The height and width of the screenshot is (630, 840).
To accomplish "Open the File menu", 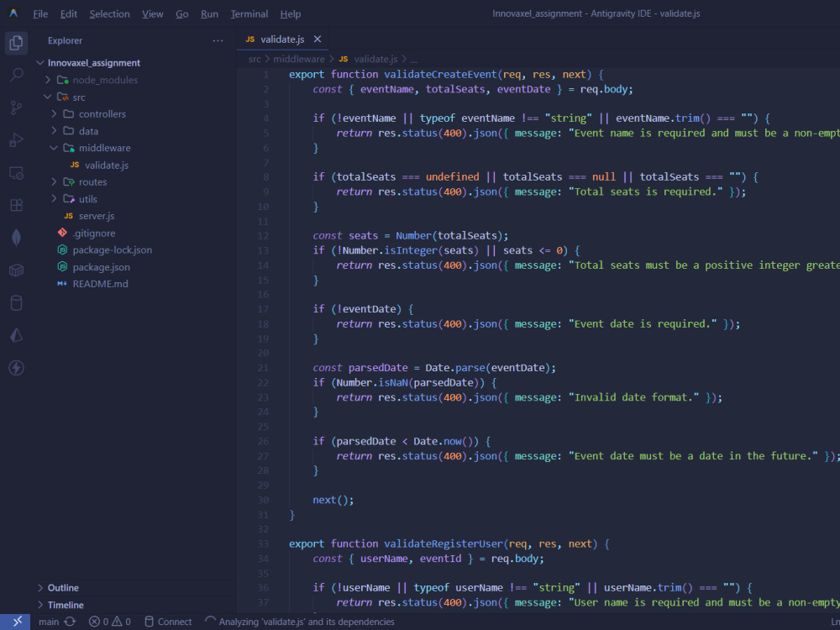I will [40, 14].
